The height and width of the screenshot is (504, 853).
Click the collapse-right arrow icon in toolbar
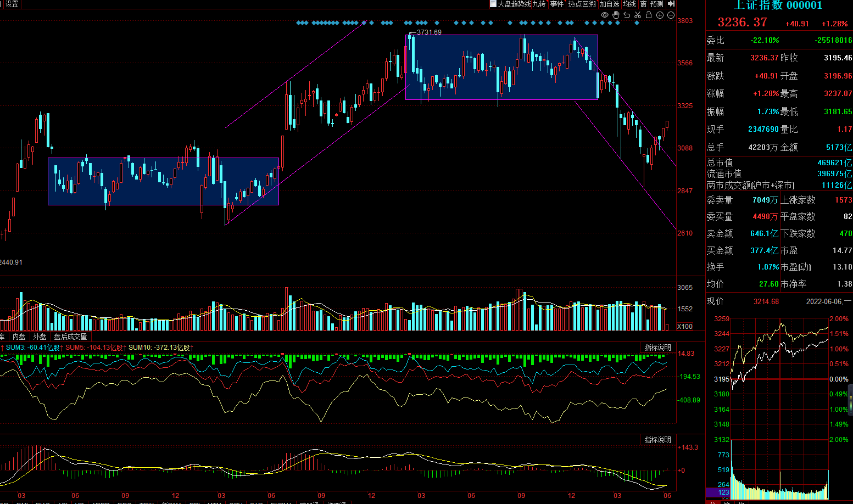671,4
